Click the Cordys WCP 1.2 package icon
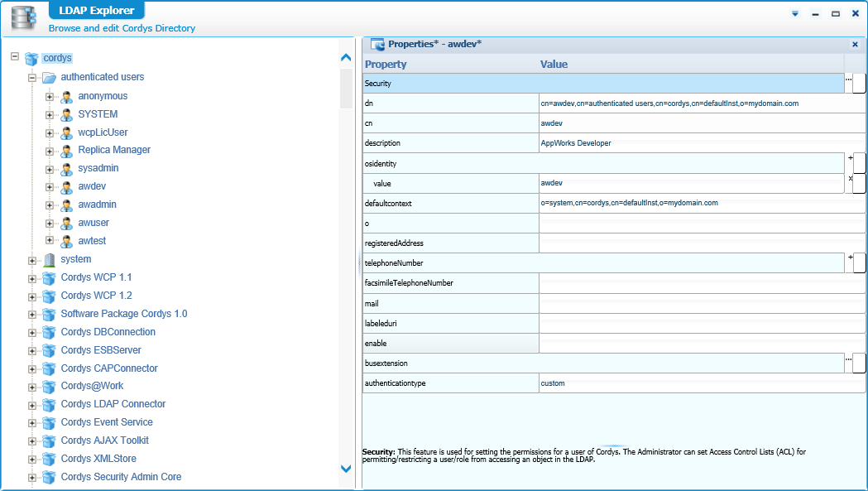 coord(50,296)
